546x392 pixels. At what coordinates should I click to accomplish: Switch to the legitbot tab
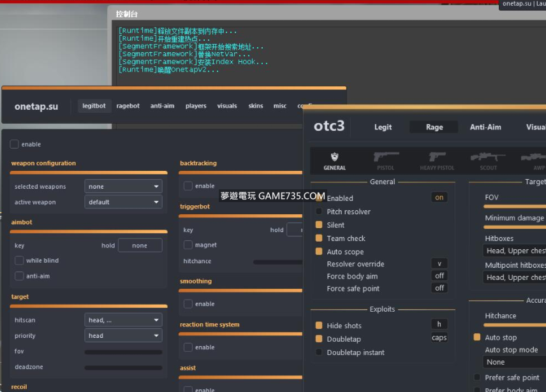pos(94,106)
